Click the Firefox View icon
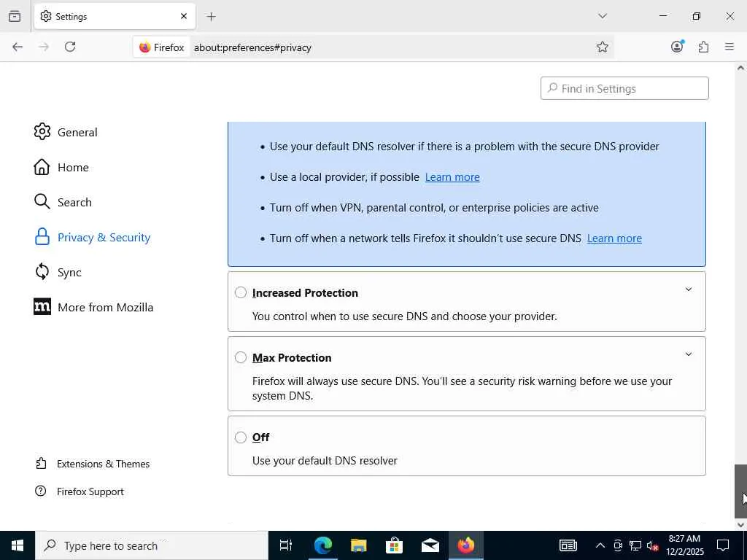The image size is (747, 560). coord(15,16)
